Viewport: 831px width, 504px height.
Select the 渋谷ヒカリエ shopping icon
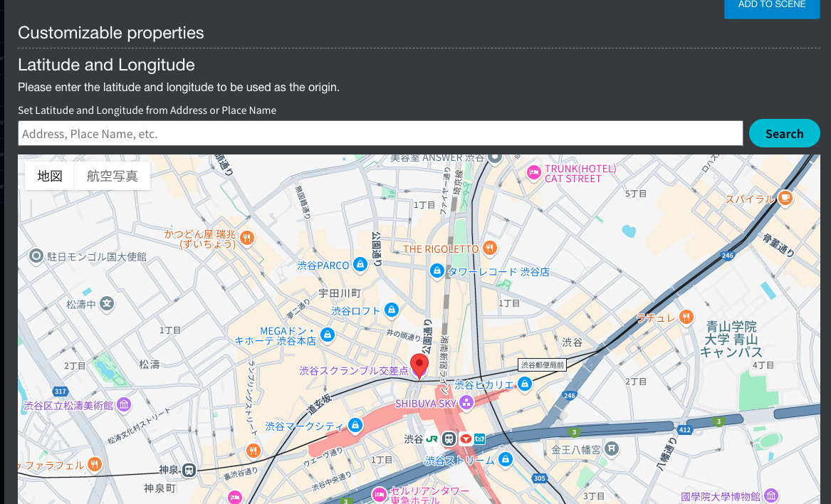coord(525,384)
